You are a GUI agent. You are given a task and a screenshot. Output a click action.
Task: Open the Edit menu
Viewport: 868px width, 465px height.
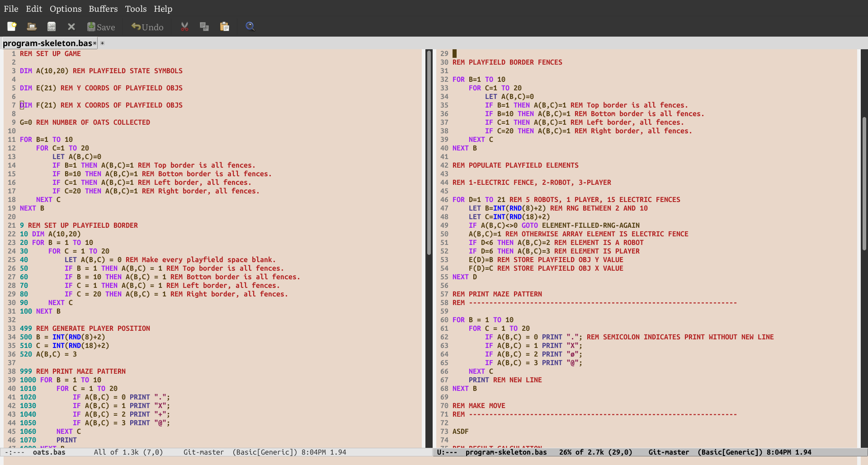tap(34, 9)
